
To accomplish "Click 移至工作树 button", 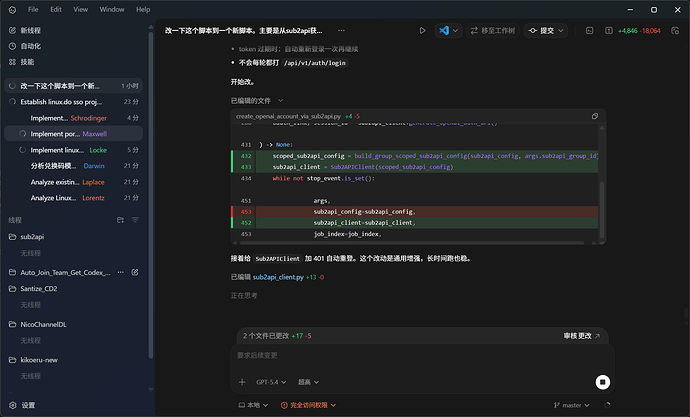I will (492, 30).
